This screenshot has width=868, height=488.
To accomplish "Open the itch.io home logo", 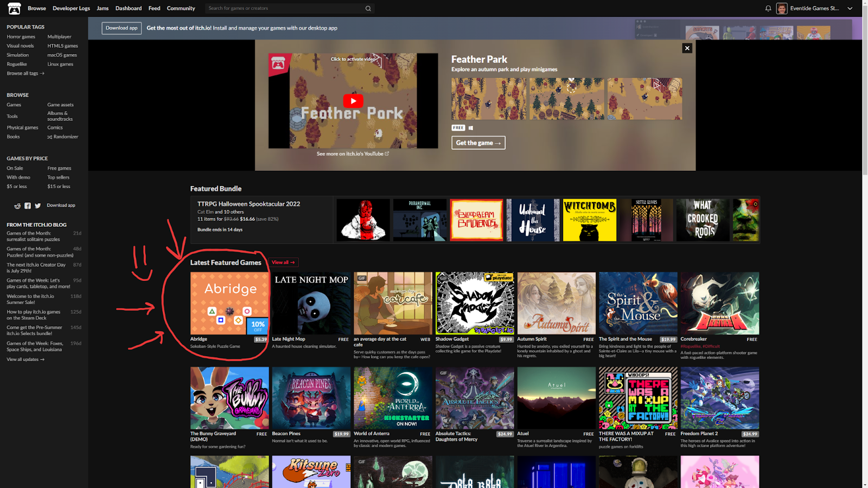I will (x=14, y=8).
